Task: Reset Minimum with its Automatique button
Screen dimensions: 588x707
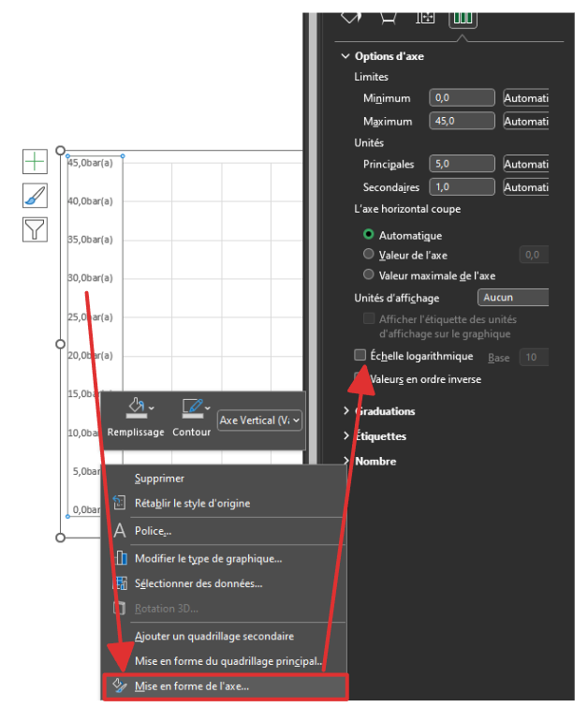Action: tap(526, 97)
